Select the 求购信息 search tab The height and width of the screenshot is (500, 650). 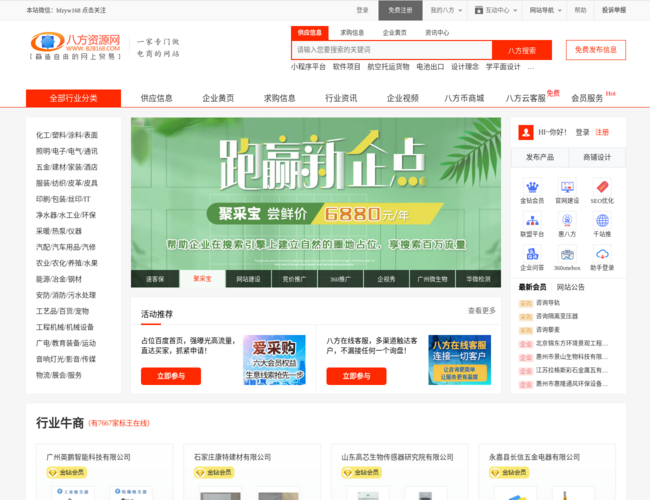[x=352, y=33]
